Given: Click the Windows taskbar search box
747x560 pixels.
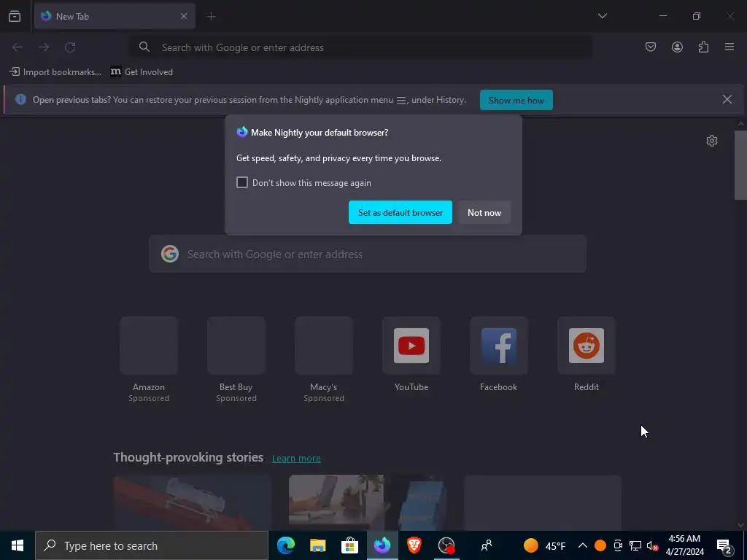Looking at the screenshot, I should (x=152, y=545).
